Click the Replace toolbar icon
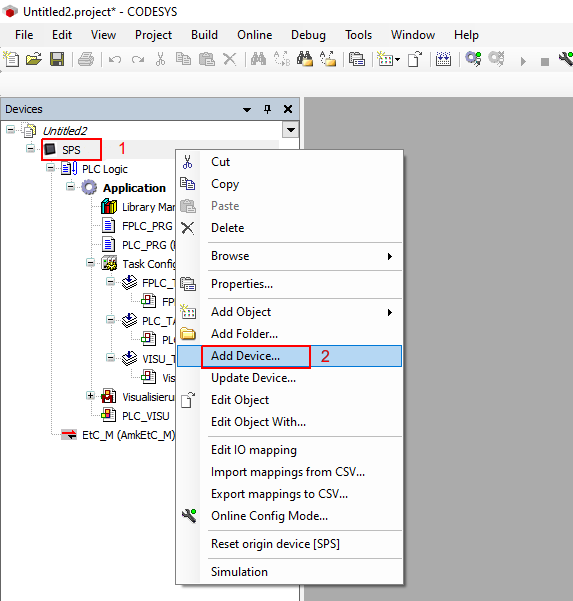Viewport: 573px width, 601px height. tap(282, 59)
